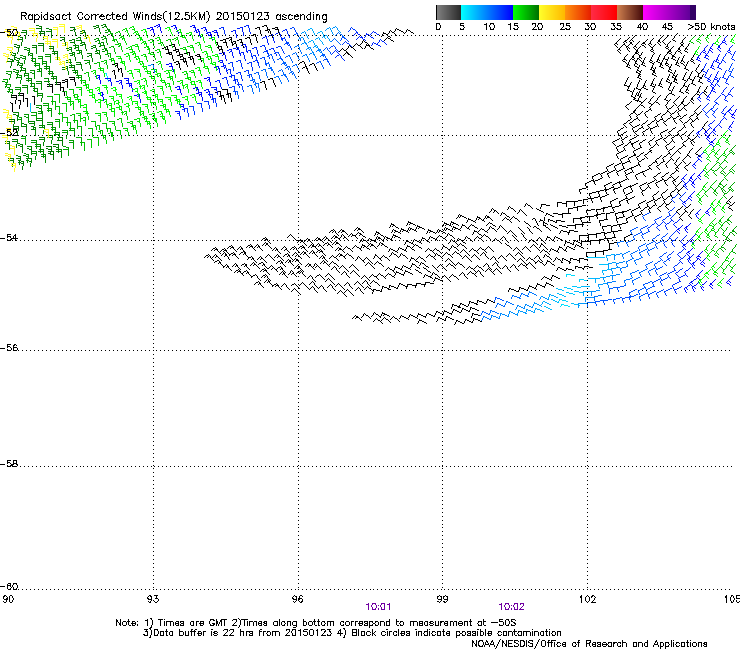Click the dark purple 45-50 knots legend swatch

(682, 12)
